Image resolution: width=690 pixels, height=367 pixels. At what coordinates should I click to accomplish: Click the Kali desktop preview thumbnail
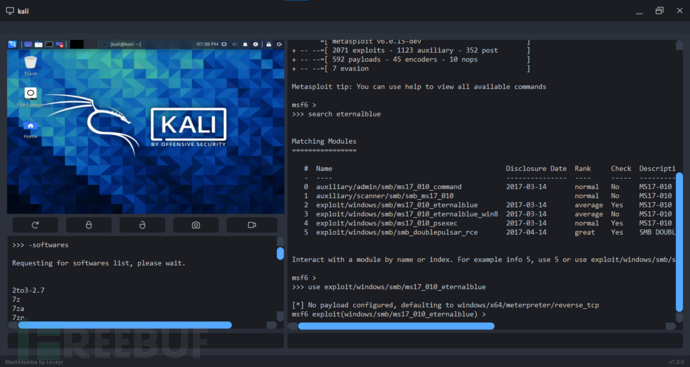pos(146,127)
